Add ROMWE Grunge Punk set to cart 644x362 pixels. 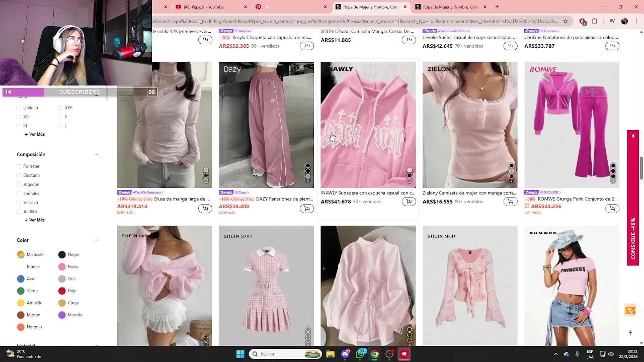612,208
